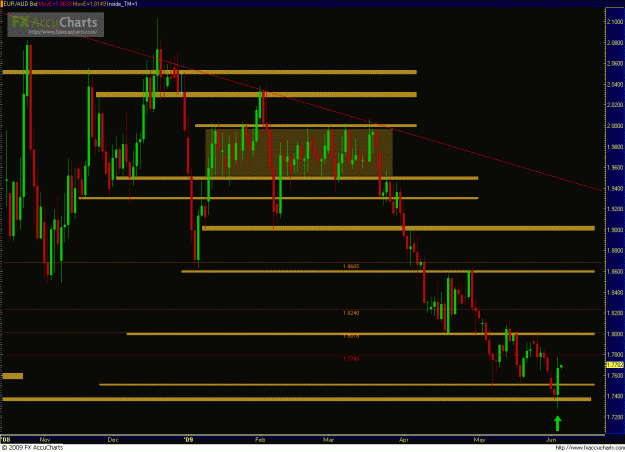Select the shaded consolidation rectangle near 1.9800
Screen dimensions: 625x452
coord(299,152)
